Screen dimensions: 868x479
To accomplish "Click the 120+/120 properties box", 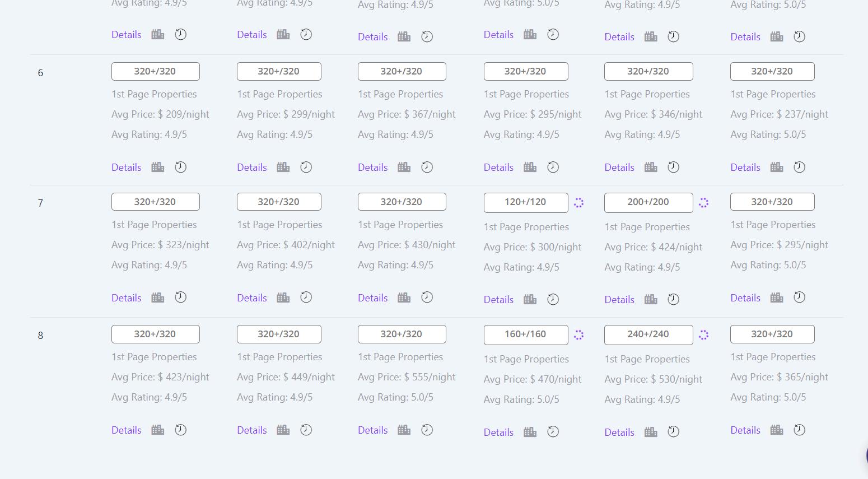I will coord(526,202).
